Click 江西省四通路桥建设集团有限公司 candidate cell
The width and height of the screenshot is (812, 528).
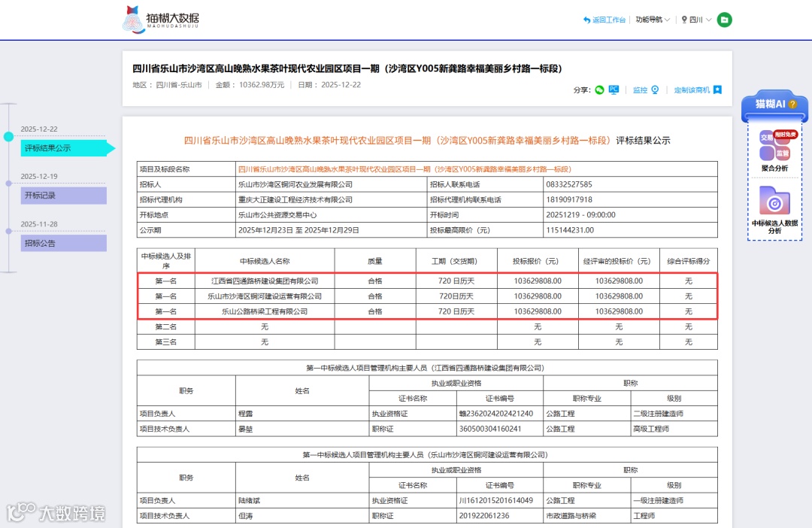pyautogui.click(x=265, y=281)
